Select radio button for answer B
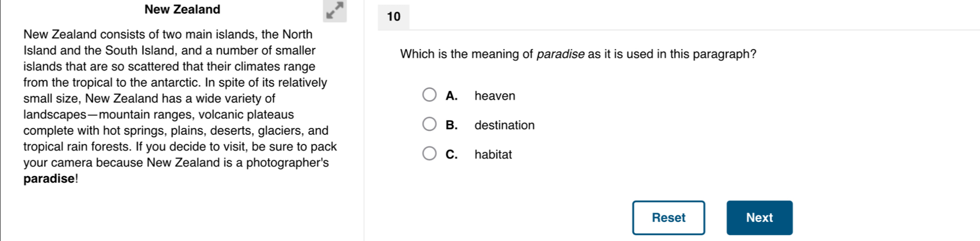This screenshot has width=980, height=241. pos(430,124)
